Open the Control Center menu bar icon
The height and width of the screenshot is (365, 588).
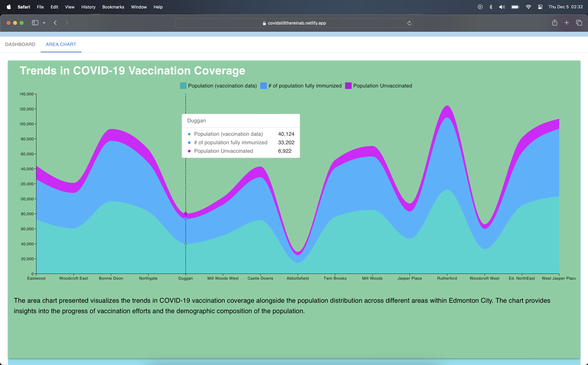pos(540,7)
